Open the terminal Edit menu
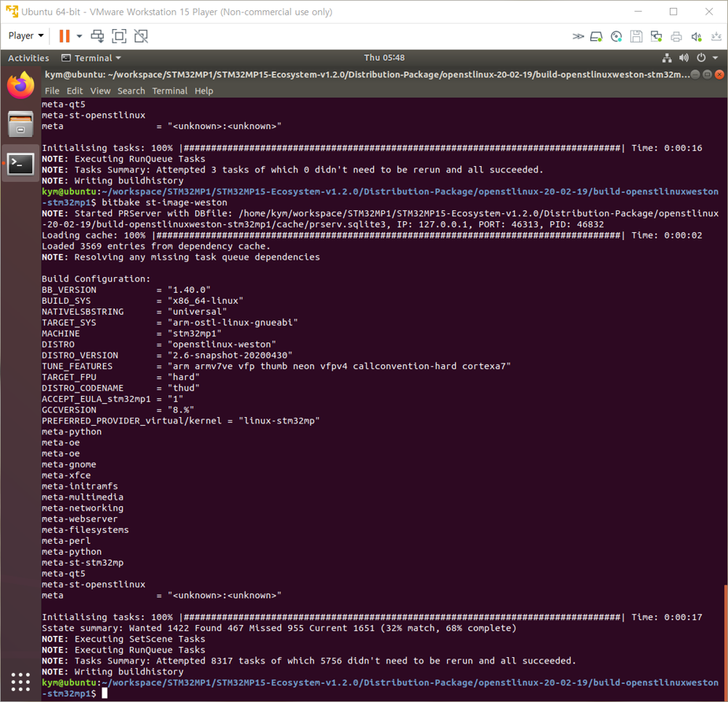The width and height of the screenshot is (728, 702). [x=74, y=91]
